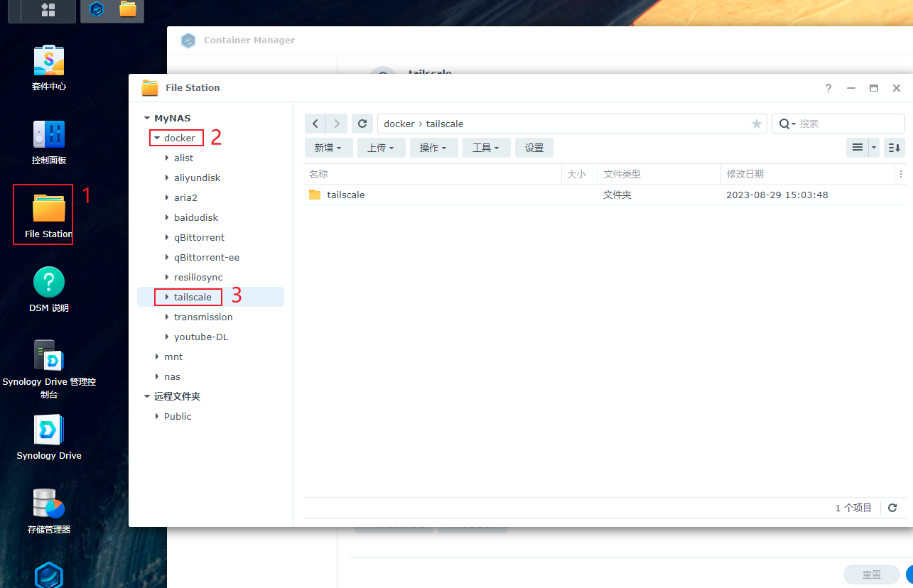This screenshot has width=913, height=588.
Task: Click the 文件夹 type cell of tailscale row
Action: 617,195
